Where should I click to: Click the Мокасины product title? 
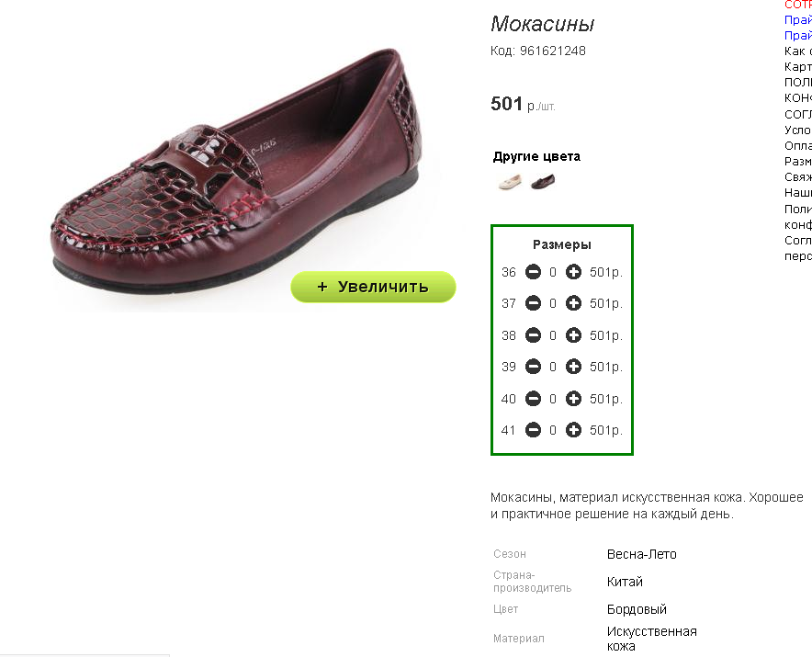click(x=542, y=24)
